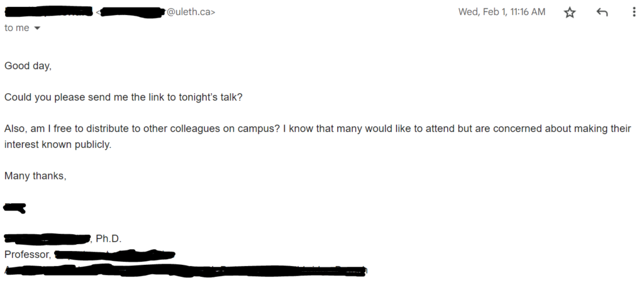Expand recipient details arrow beside 'to me'
The image size is (644, 285).
point(37,28)
